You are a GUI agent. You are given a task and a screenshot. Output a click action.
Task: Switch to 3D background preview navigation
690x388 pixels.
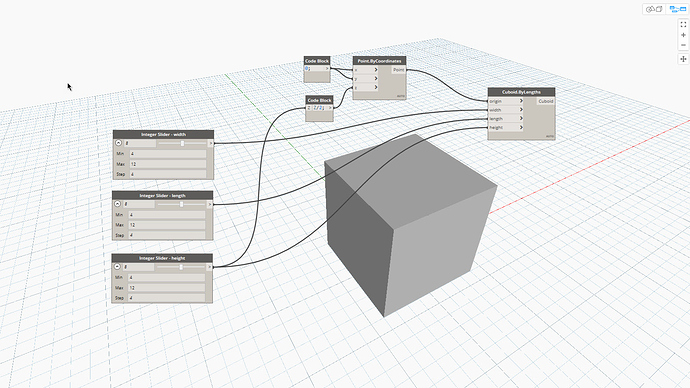654,9
